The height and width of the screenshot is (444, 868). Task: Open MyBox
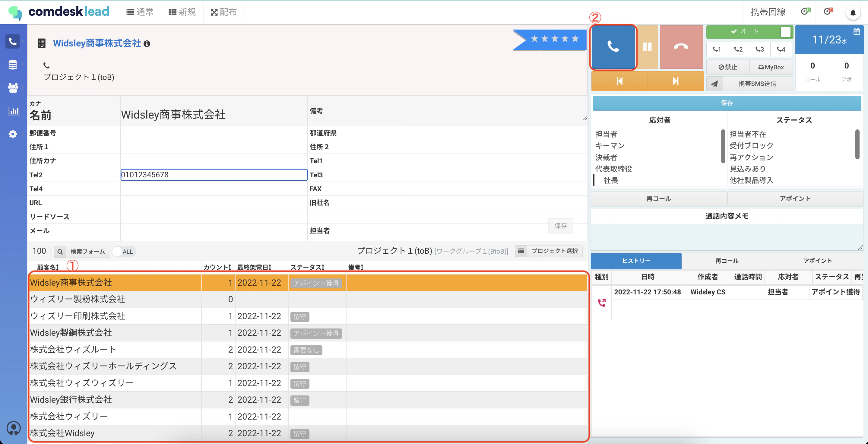(771, 67)
